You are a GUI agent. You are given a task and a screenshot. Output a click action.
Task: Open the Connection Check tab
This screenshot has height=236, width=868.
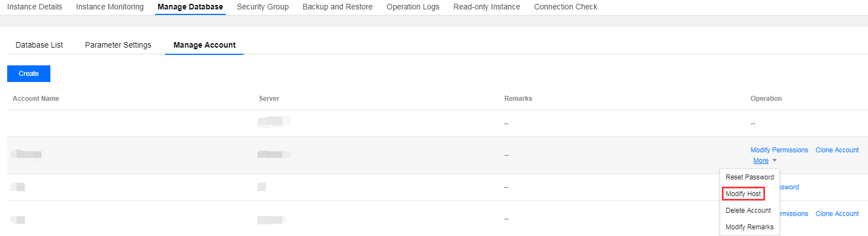(565, 7)
